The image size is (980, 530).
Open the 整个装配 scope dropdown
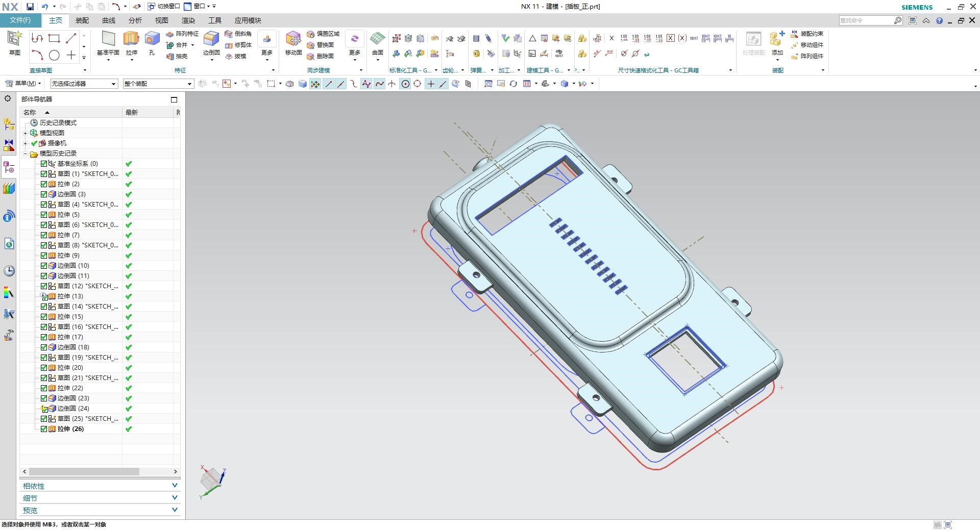click(x=158, y=84)
